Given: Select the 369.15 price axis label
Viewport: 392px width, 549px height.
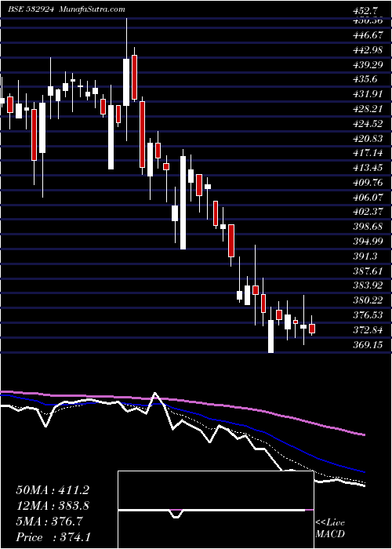Looking at the screenshot, I should [x=367, y=345].
